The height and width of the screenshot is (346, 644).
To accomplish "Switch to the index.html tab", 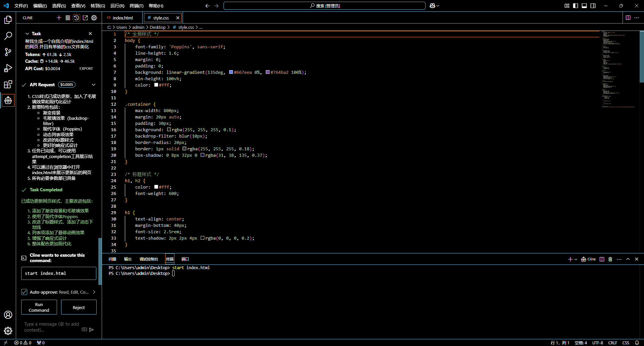I will pyautogui.click(x=122, y=18).
